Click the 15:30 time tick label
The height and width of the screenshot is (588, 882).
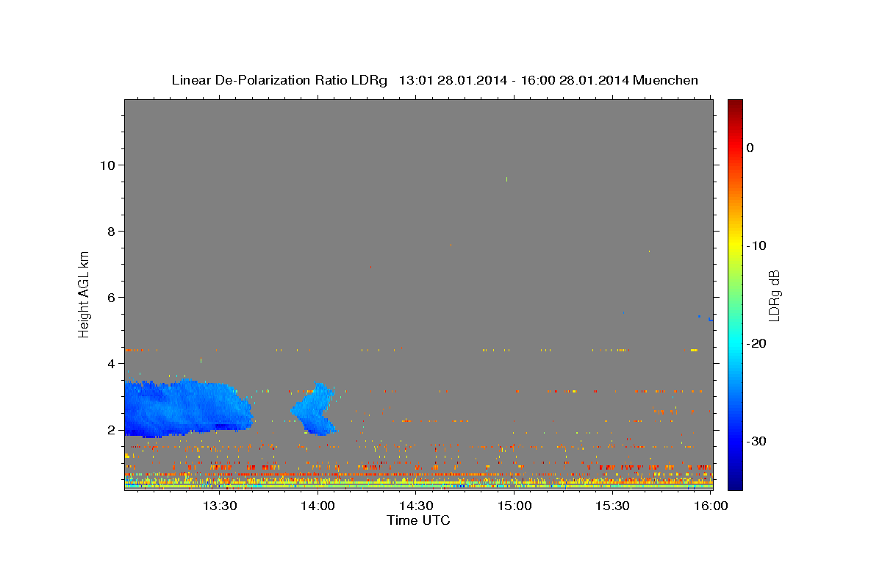(612, 506)
